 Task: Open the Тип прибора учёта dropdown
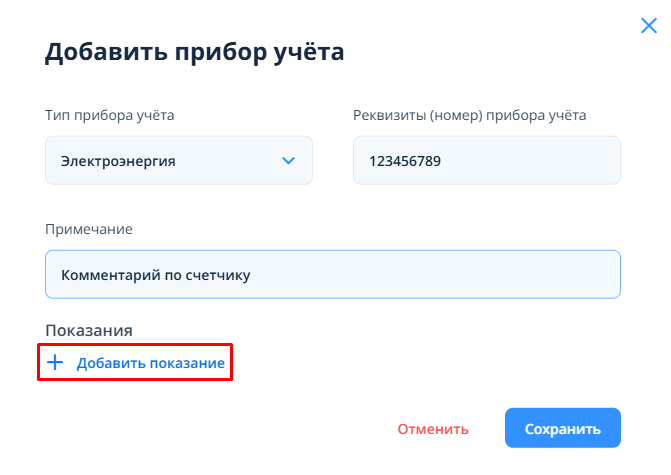pos(178,160)
